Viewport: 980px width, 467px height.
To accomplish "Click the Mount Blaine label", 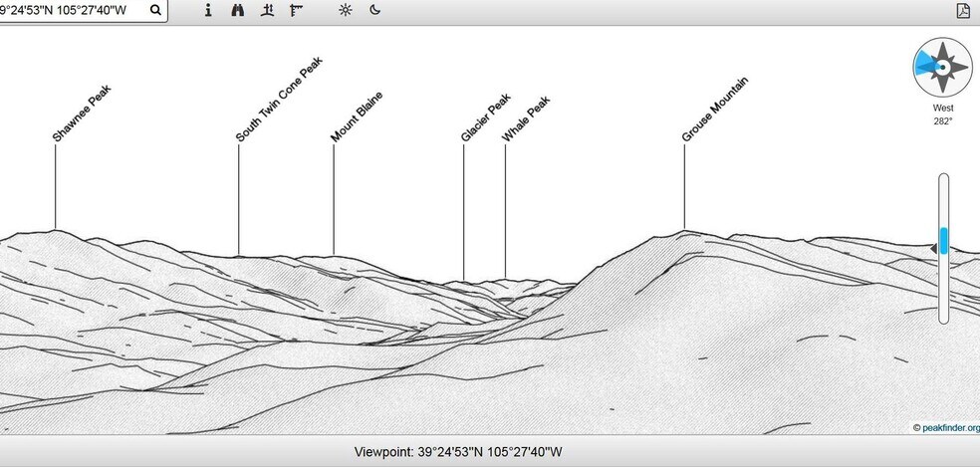I will pyautogui.click(x=357, y=117).
